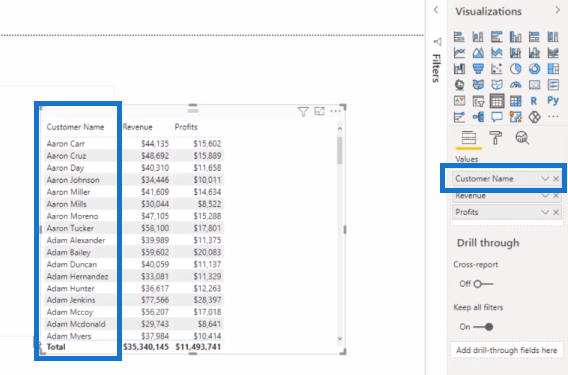Select the Waterfall chart visual
Viewport: 568px width, 375px height.
pos(459,68)
